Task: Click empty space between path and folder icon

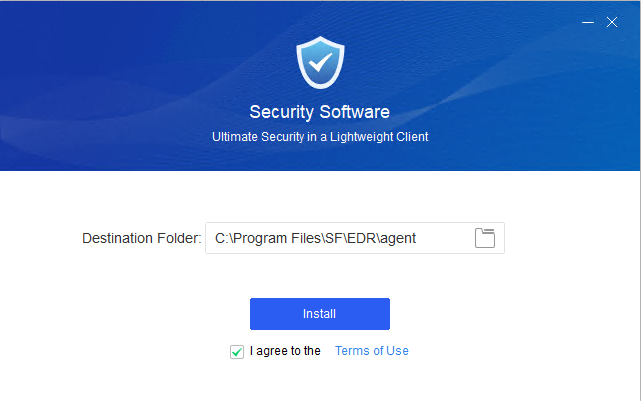Action: (445, 238)
